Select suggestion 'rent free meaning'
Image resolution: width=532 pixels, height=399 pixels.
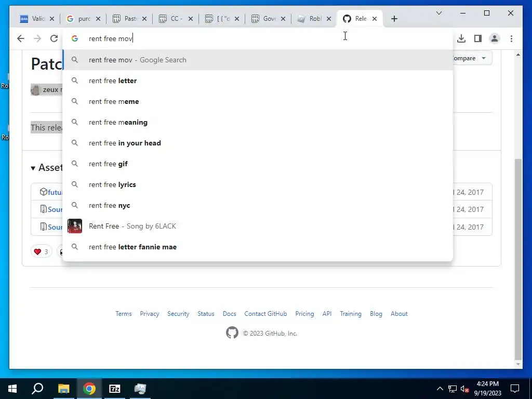(258, 122)
